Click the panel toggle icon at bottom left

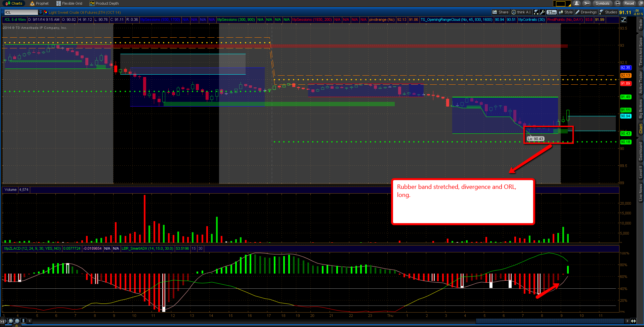point(3,321)
